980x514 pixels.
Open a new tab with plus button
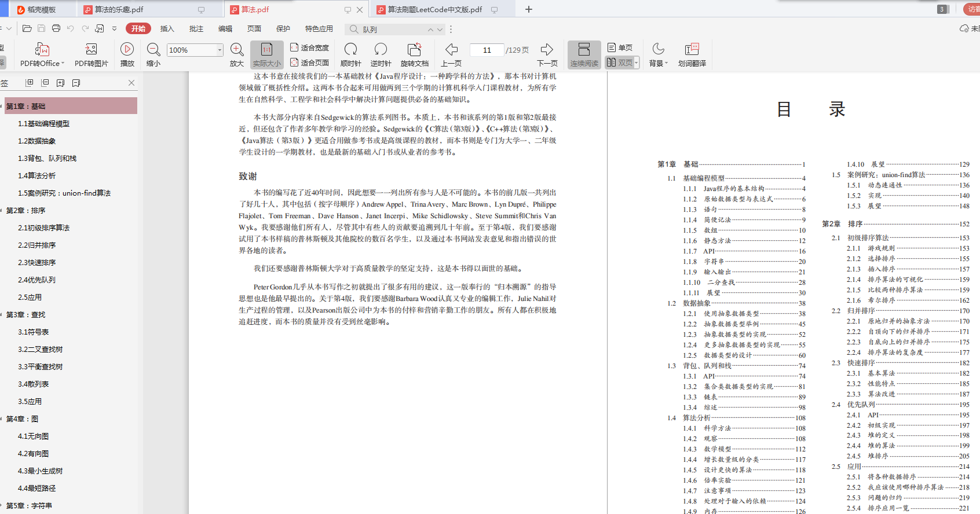(528, 9)
